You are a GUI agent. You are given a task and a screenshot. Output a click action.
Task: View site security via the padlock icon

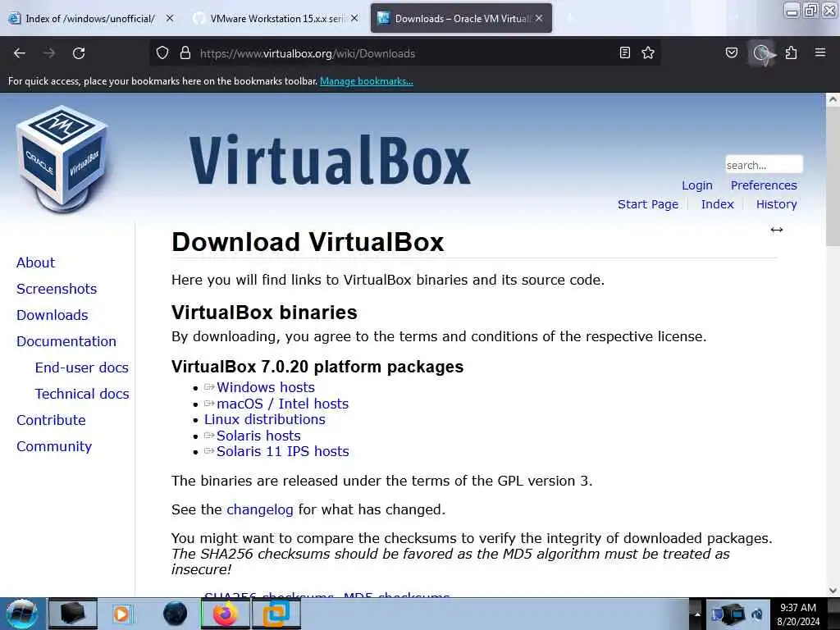tap(185, 53)
